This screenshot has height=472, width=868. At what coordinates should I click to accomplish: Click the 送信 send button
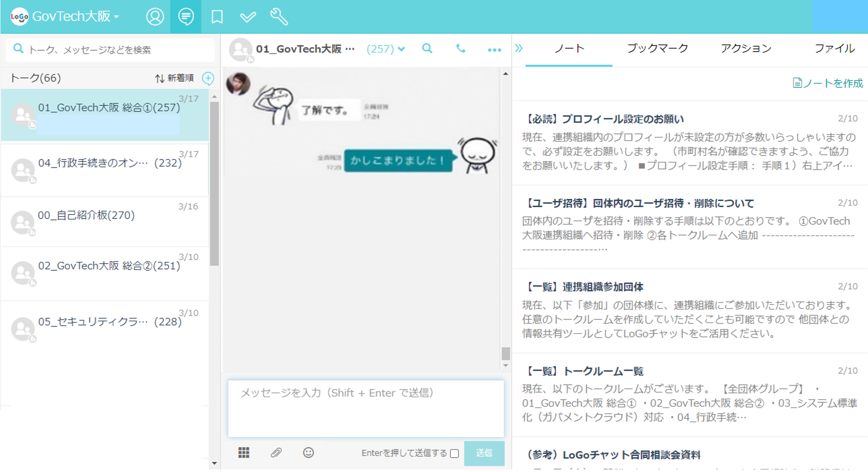[484, 453]
